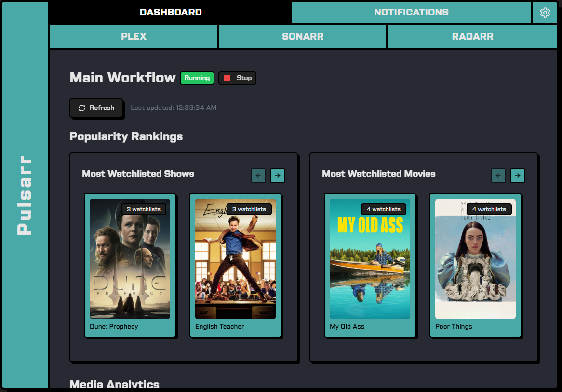The height and width of the screenshot is (392, 562).
Task: Click the Dune: Prophecy title text
Action: point(114,327)
